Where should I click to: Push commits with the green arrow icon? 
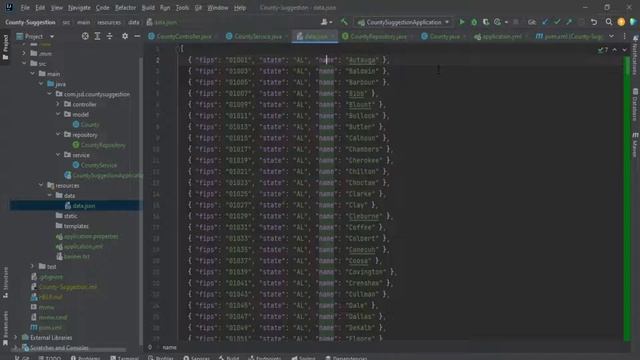(x=569, y=22)
